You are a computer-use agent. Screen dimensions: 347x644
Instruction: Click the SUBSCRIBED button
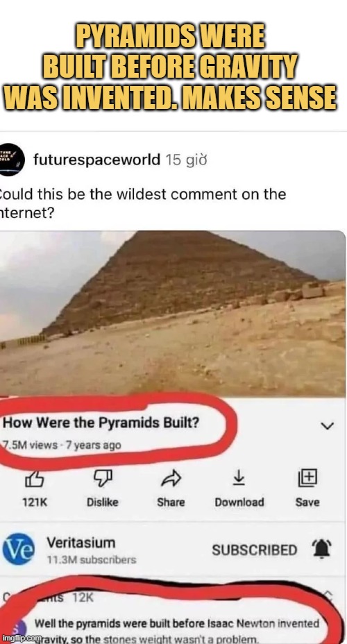pos(254,550)
